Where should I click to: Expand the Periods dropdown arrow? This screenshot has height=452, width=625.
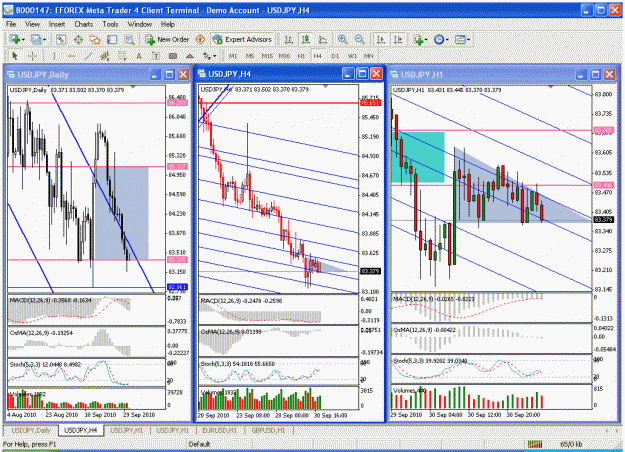447,40
